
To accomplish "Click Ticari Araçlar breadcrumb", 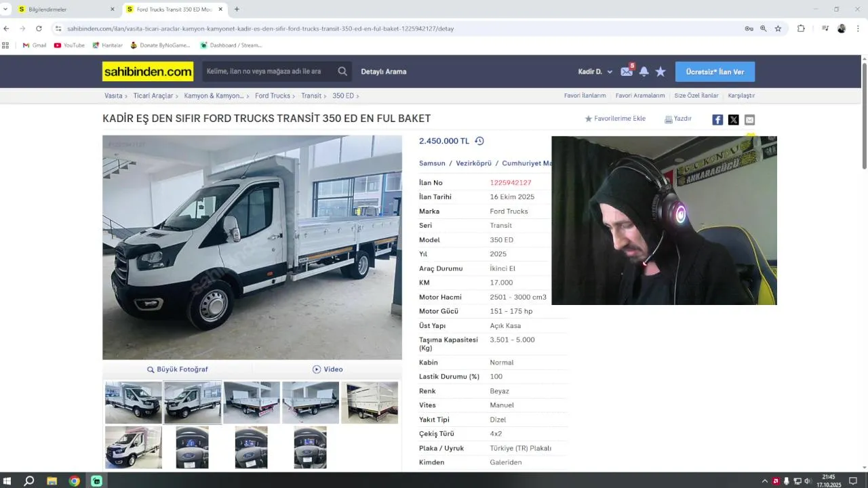I will [x=153, y=96].
